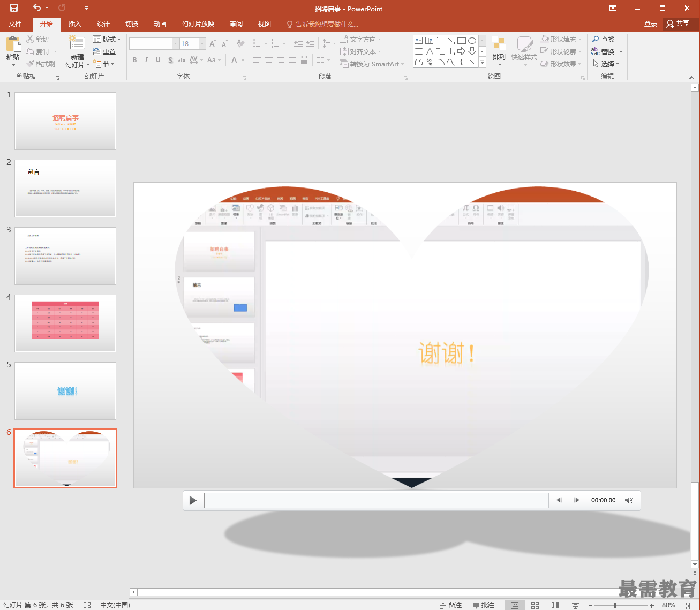The width and height of the screenshot is (700, 610).
Task: Select slide 4 thumbnail with red table
Action: click(65, 323)
